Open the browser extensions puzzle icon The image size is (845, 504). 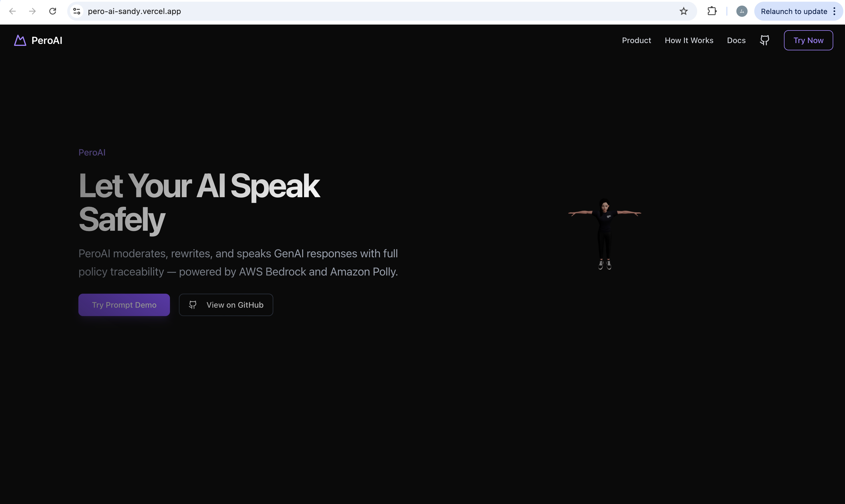pos(712,11)
